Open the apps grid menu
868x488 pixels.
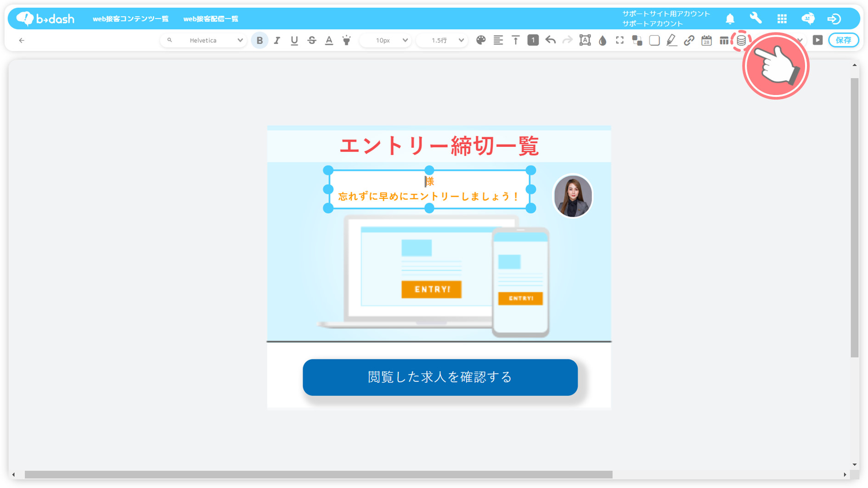tap(782, 19)
